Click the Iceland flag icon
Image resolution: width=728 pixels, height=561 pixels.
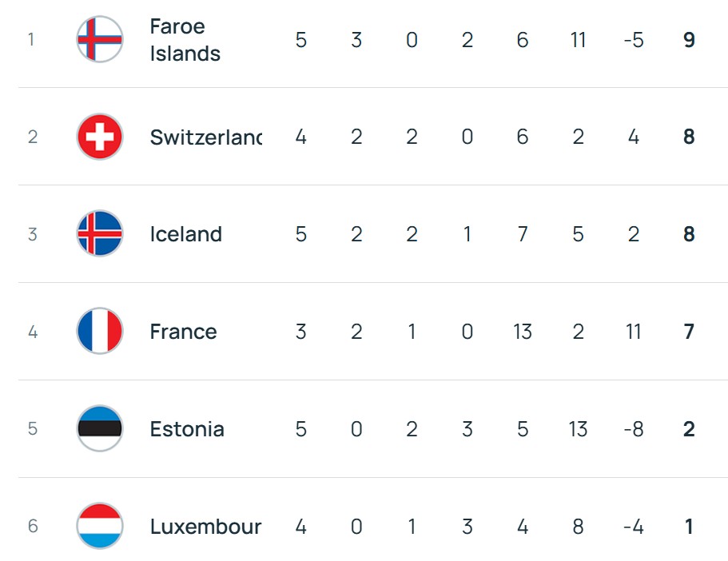tap(99, 234)
